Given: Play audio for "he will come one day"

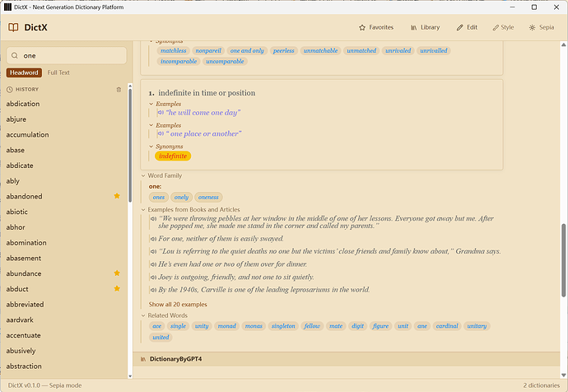Looking at the screenshot, I should pyautogui.click(x=161, y=113).
